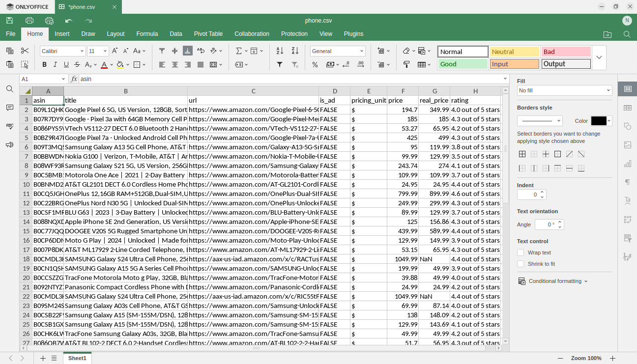Expand the cell styles gallery
The image size is (637, 364).
[599, 57]
